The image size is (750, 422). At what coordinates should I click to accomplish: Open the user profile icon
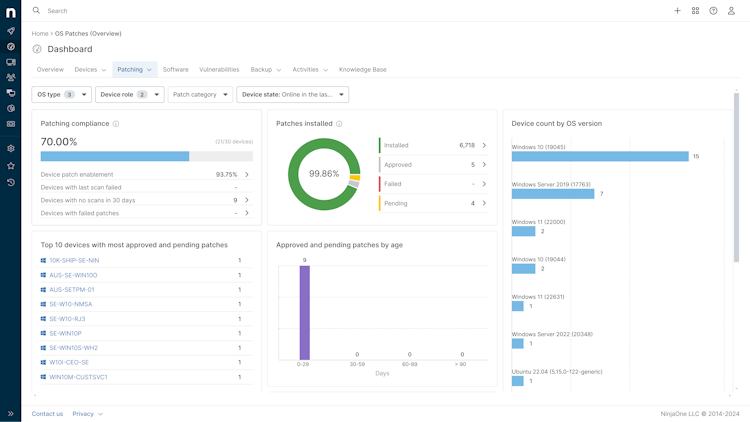coord(731,11)
